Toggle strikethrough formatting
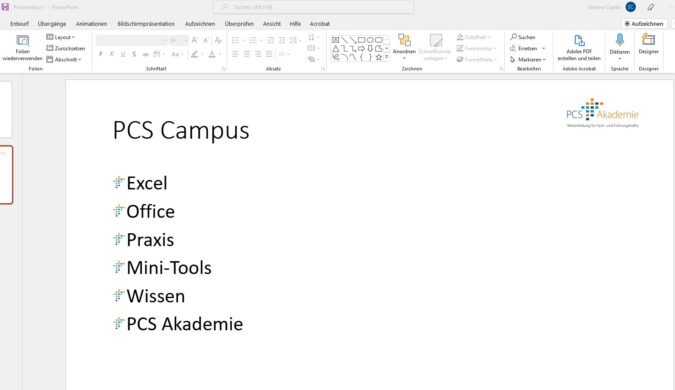The height and width of the screenshot is (390, 675). click(146, 54)
